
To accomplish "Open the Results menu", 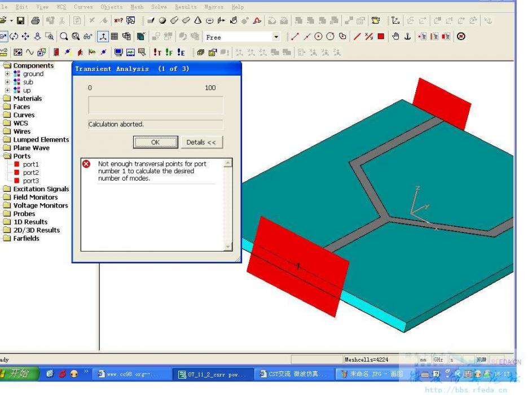I will click(x=186, y=7).
